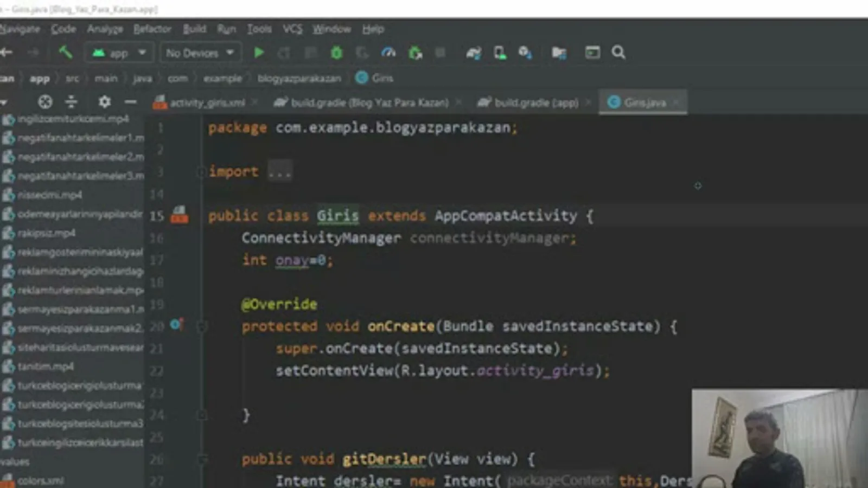Click locate-in-project target icon in panel

[45, 102]
